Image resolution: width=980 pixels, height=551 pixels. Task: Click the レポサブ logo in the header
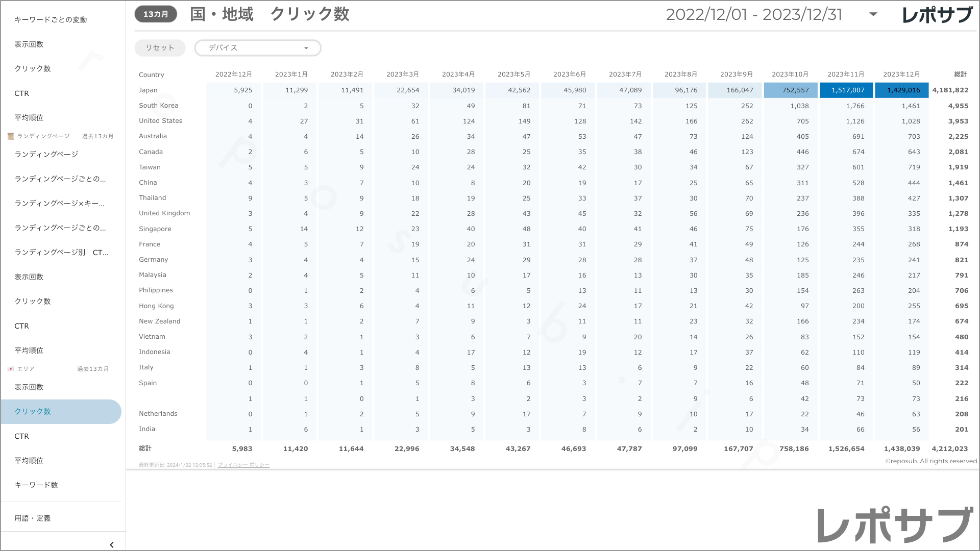937,15
